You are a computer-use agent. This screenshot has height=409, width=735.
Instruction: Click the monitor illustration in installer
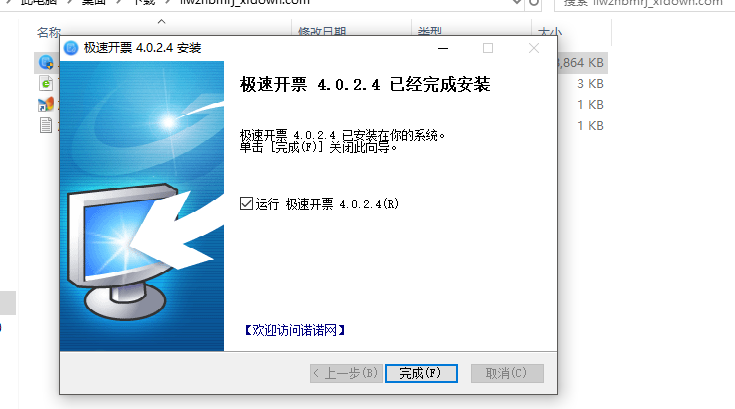pos(110,250)
